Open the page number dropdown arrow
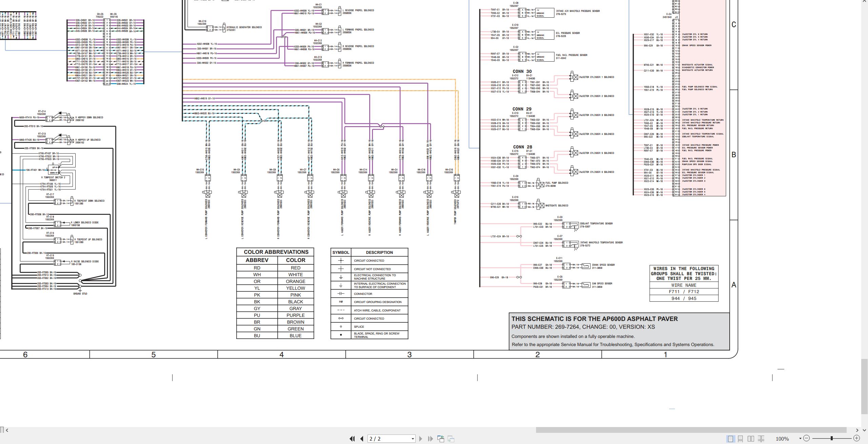Viewport: 868px width, 444px height. (x=413, y=439)
